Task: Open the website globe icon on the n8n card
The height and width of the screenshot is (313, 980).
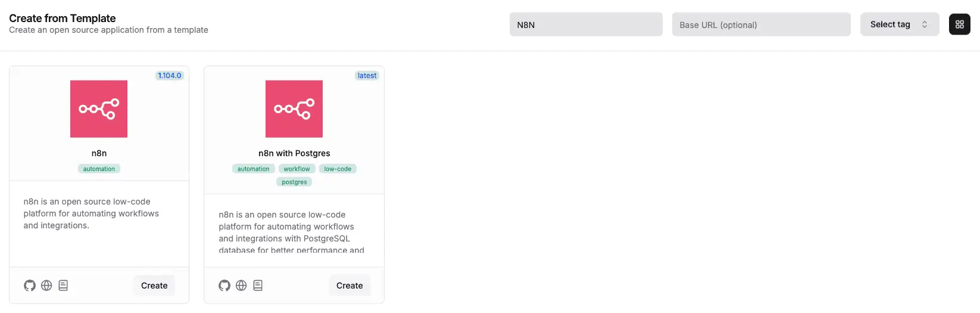Action: tap(46, 286)
